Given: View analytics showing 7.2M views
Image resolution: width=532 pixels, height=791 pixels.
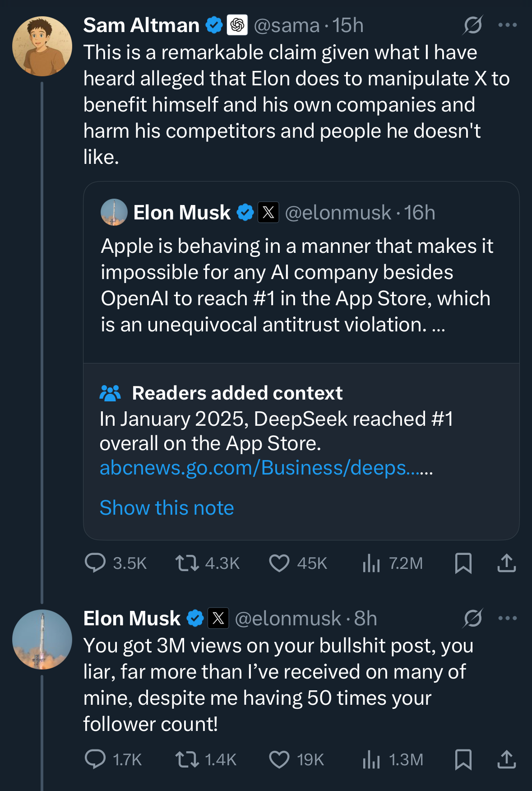Looking at the screenshot, I should [x=371, y=563].
